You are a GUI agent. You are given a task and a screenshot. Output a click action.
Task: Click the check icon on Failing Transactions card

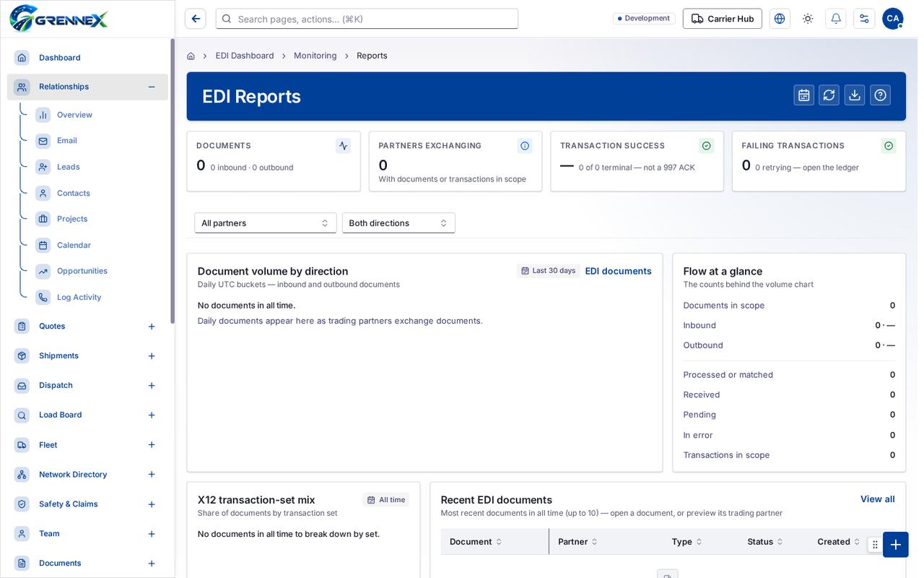coord(889,146)
